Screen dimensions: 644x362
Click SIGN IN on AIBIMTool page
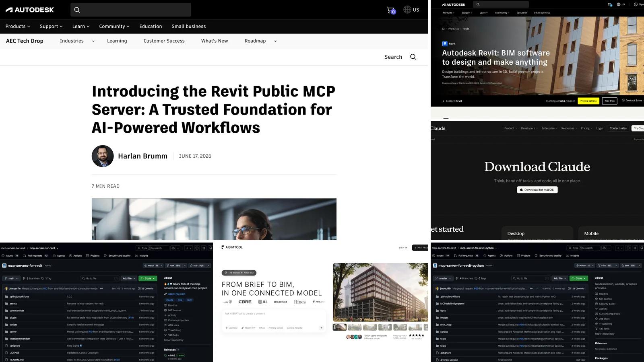(x=403, y=248)
